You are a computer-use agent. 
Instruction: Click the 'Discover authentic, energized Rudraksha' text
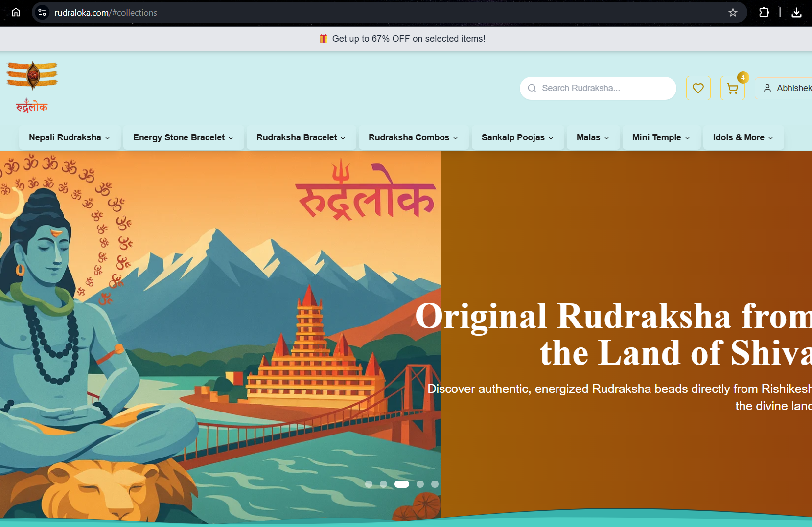coord(620,397)
